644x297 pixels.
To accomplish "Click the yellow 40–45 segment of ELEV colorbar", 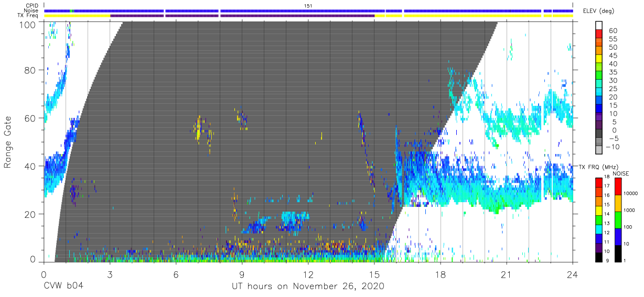I will (x=599, y=59).
